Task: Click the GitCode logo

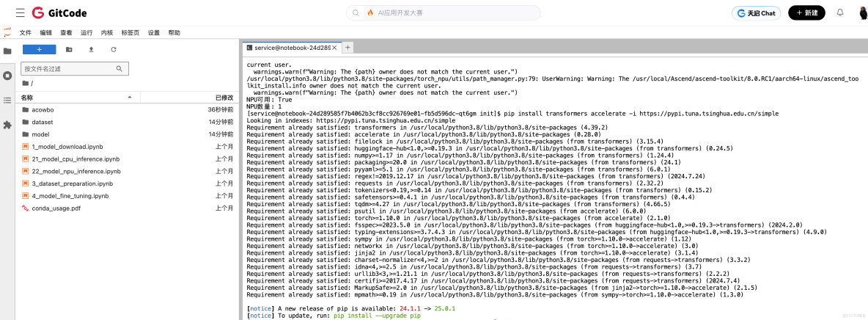Action: 59,12
